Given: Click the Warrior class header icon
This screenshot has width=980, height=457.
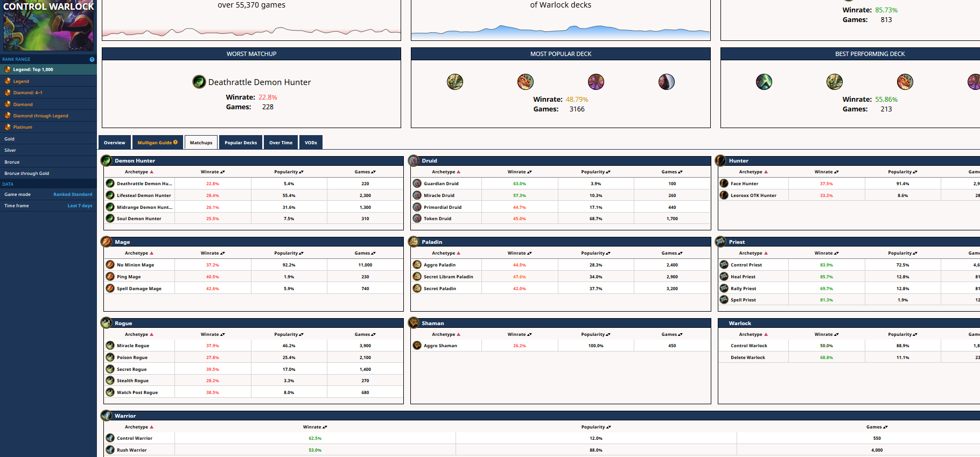Looking at the screenshot, I should [107, 416].
